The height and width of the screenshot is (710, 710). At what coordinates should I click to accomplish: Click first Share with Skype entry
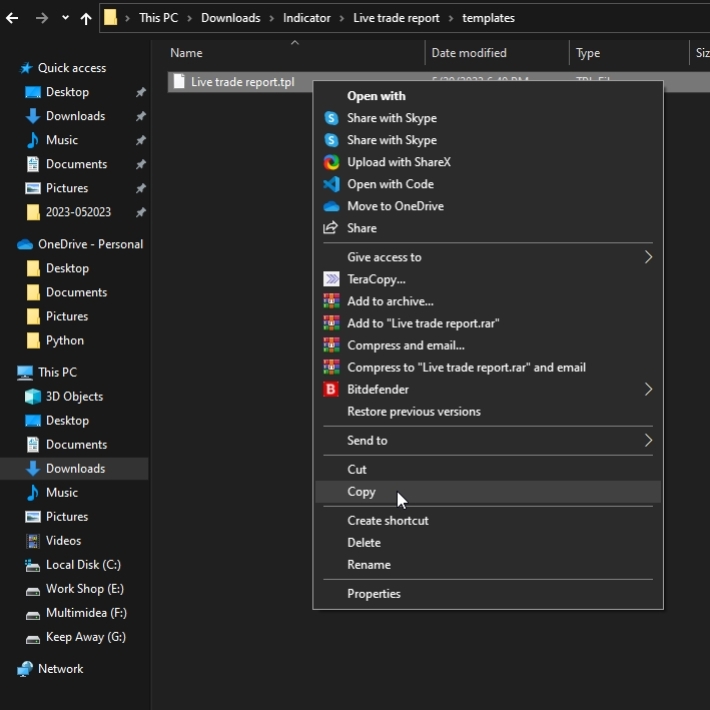[488, 118]
